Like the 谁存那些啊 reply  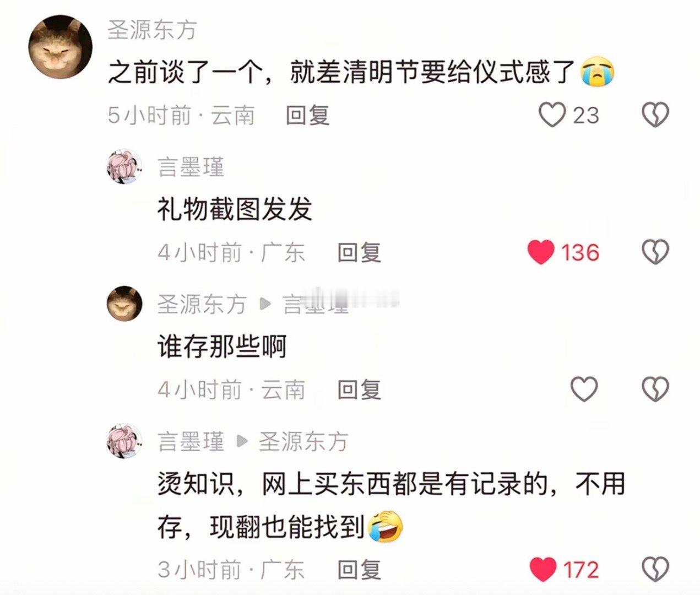pos(584,390)
